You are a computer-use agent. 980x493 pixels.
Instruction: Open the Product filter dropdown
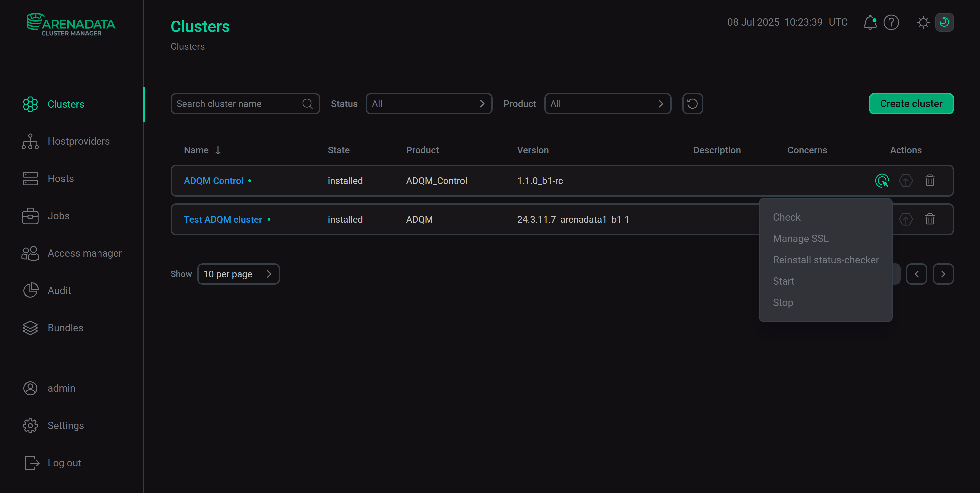(607, 103)
